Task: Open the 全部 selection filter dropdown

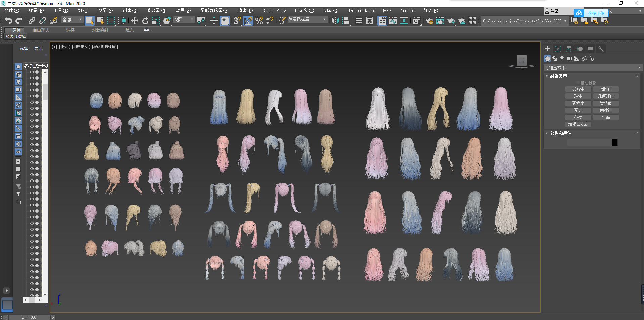Action: [x=72, y=20]
